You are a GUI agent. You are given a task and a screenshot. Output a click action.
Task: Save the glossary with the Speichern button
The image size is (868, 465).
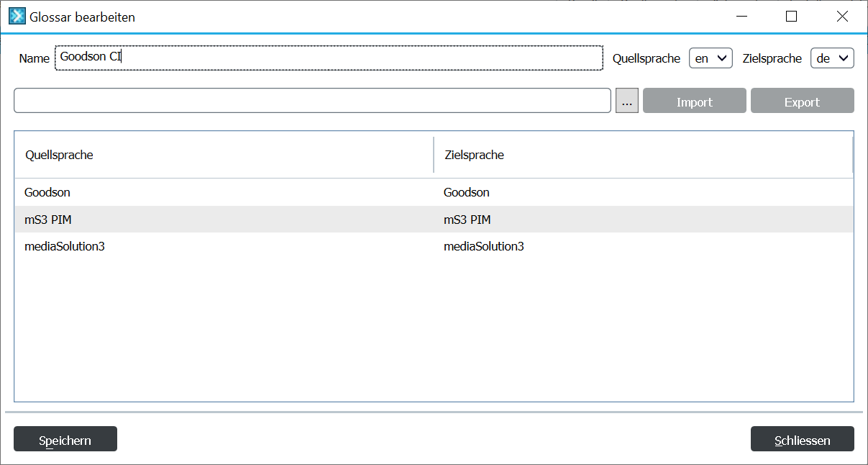pos(65,439)
